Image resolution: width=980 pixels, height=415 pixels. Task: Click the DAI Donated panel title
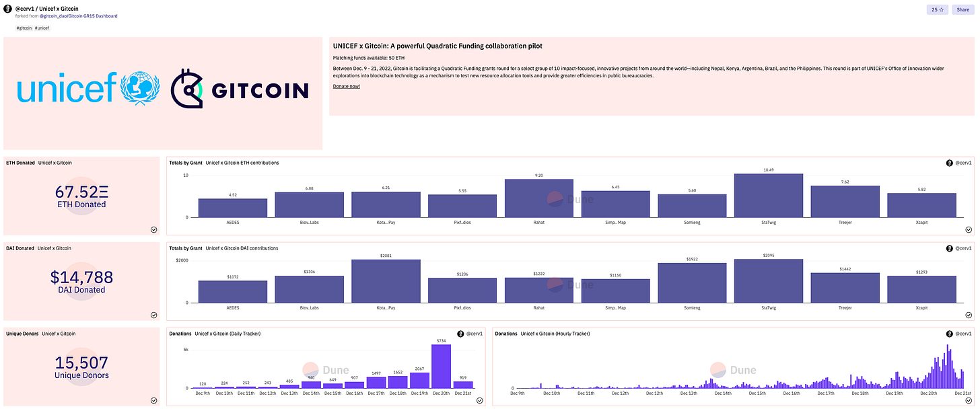(20, 248)
